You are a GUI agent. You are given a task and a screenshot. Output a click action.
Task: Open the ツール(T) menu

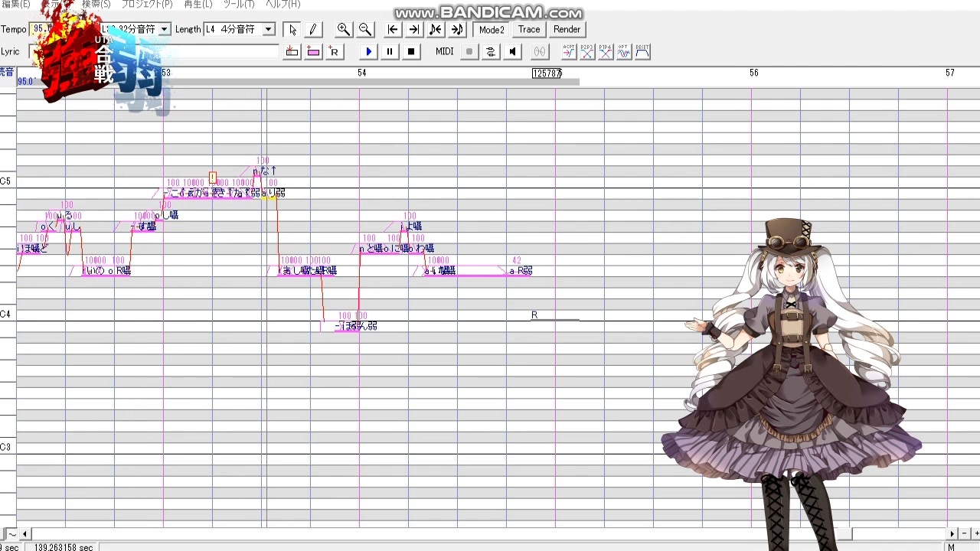point(238,5)
